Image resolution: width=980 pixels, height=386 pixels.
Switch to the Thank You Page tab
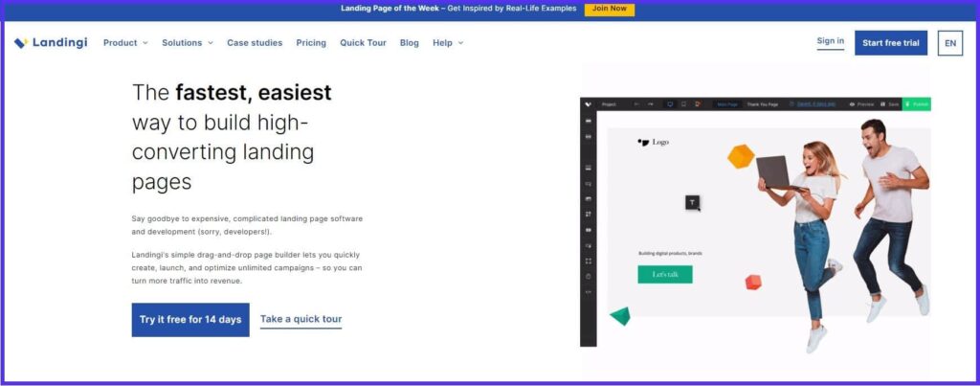click(762, 103)
